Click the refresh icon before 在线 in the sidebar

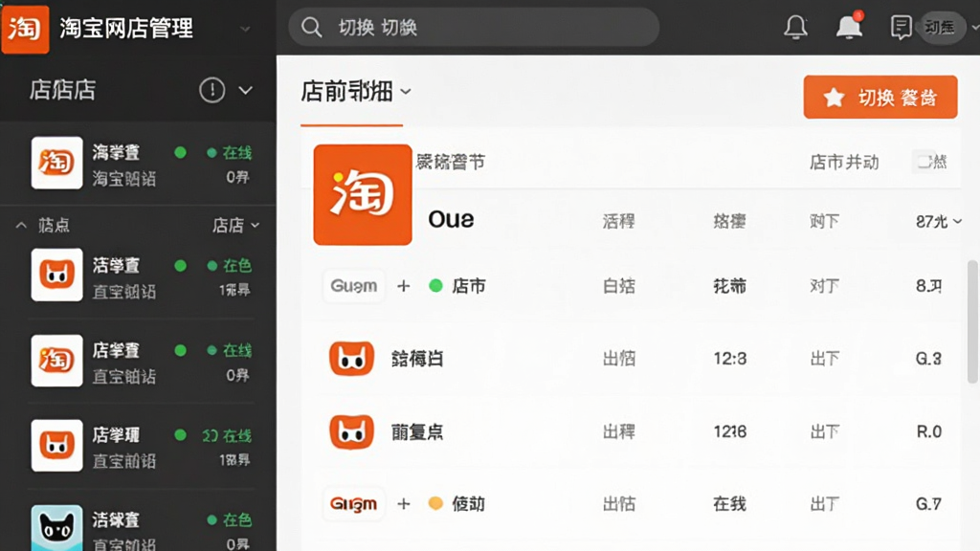click(210, 435)
